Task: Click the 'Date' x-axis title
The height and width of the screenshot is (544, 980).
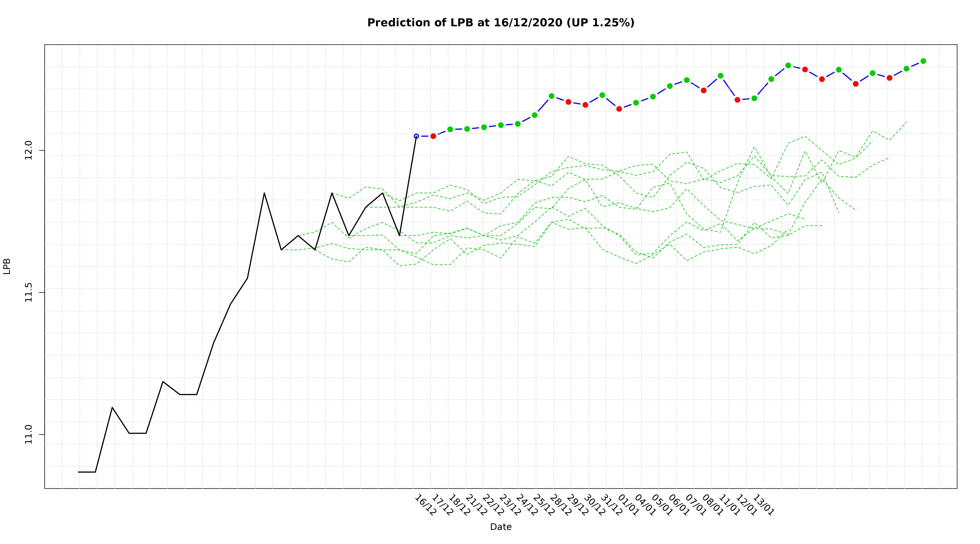Action: click(501, 527)
